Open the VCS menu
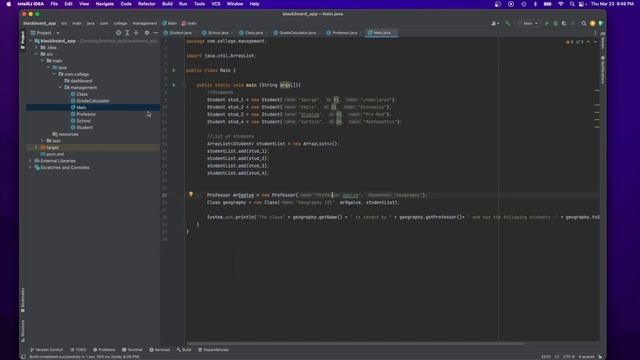This screenshot has width=640, height=360. [x=216, y=4]
